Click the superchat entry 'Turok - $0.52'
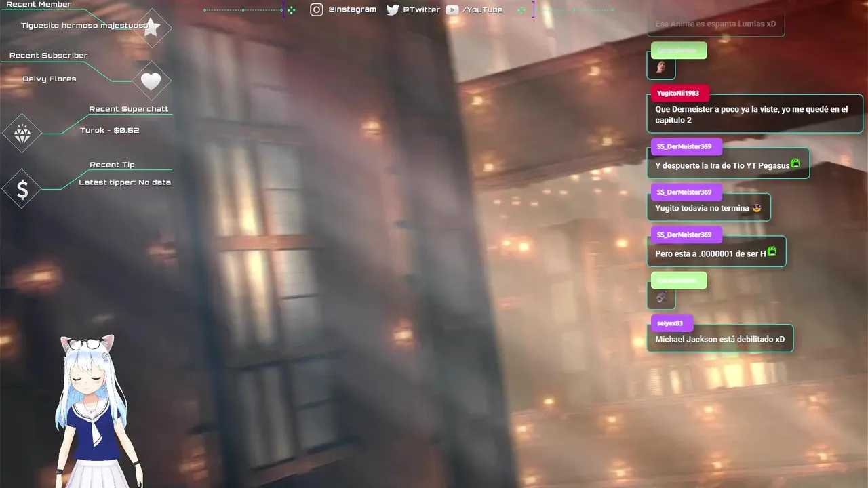This screenshot has width=868, height=488. point(110,130)
